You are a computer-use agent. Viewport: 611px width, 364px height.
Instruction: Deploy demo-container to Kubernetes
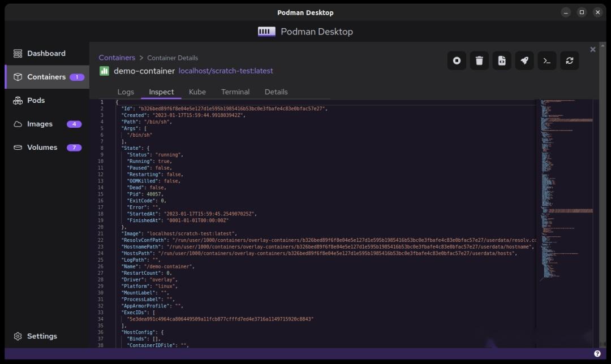[x=524, y=60]
